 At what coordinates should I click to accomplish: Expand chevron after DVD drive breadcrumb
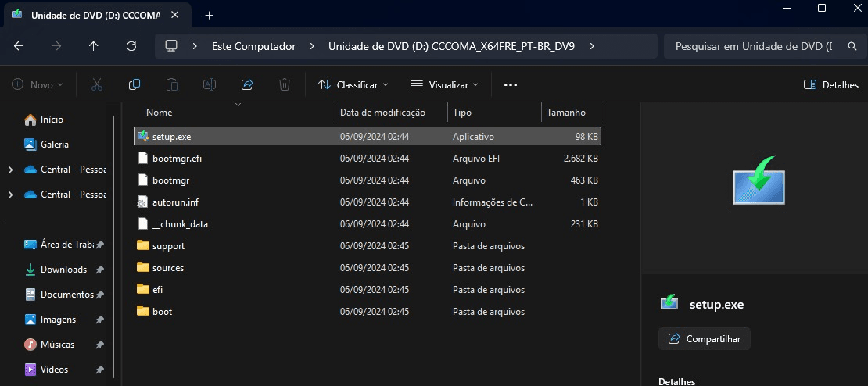592,46
